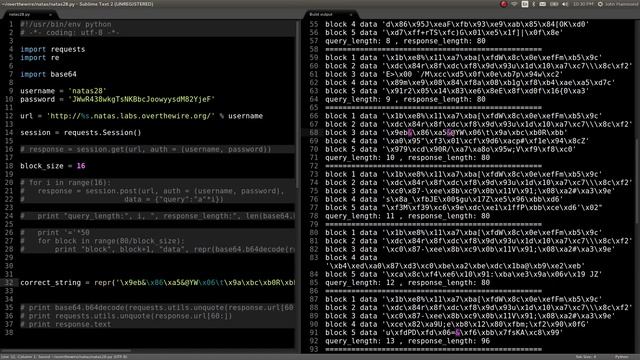Viewport: 640px width, 360px height.
Task: Click the username = 'natas28' line
Action: (63, 91)
